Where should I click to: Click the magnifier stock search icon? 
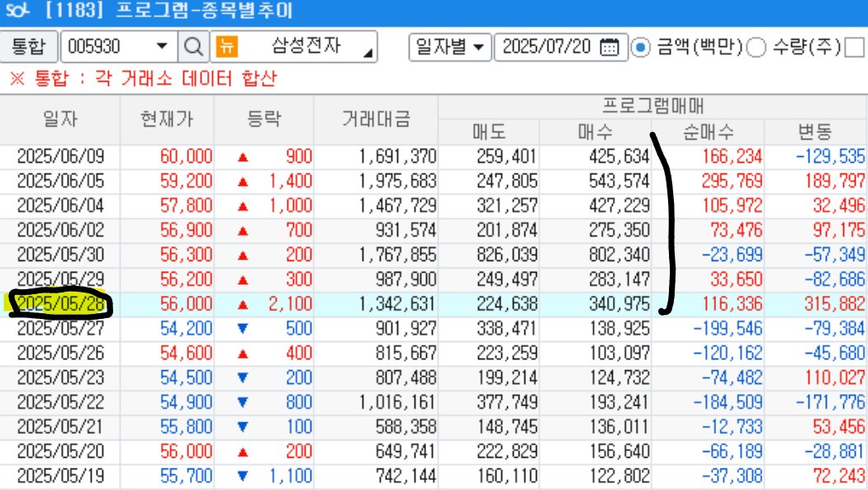pyautogui.click(x=193, y=46)
